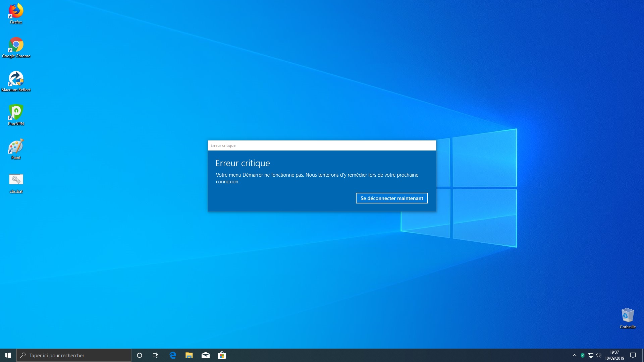Open Task View in the taskbar

click(156, 355)
